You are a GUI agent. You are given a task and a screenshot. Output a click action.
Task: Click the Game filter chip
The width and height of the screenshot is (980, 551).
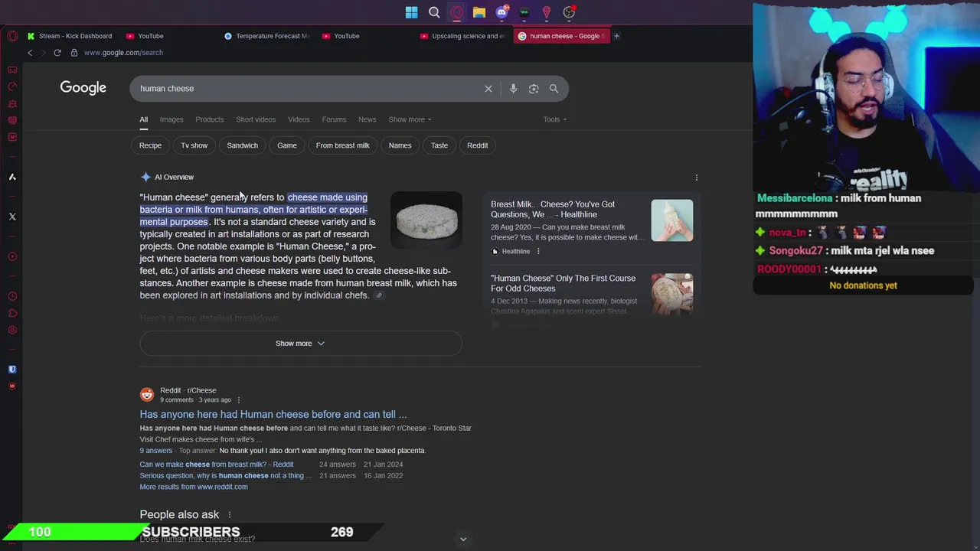(287, 145)
